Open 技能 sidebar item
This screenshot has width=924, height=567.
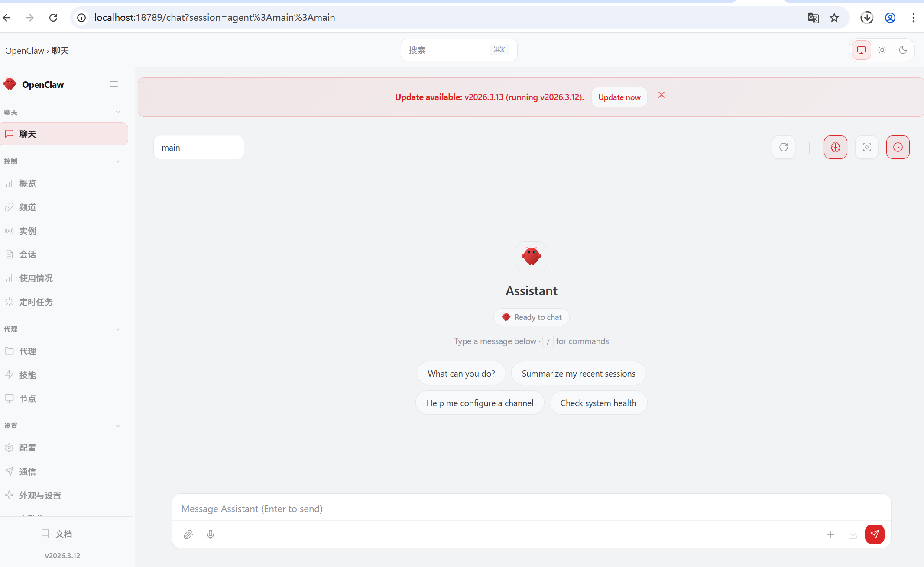click(28, 375)
